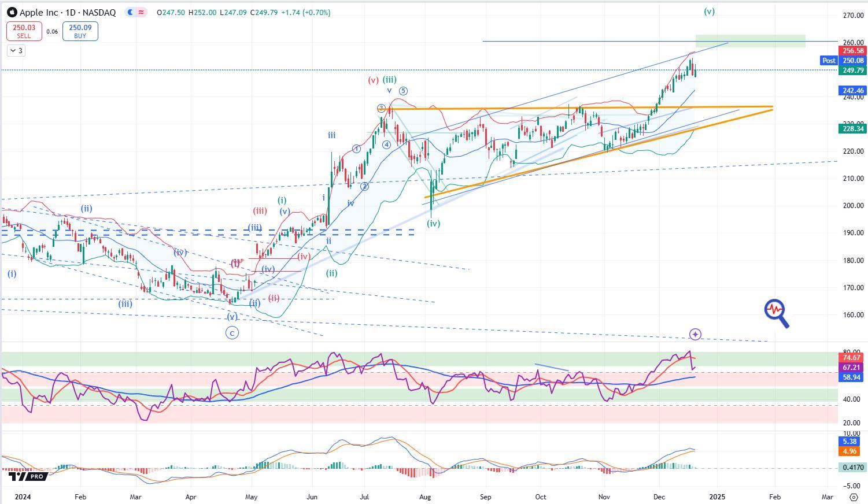Click the red approximate-sign data status icon
868x504 pixels.
tap(142, 12)
